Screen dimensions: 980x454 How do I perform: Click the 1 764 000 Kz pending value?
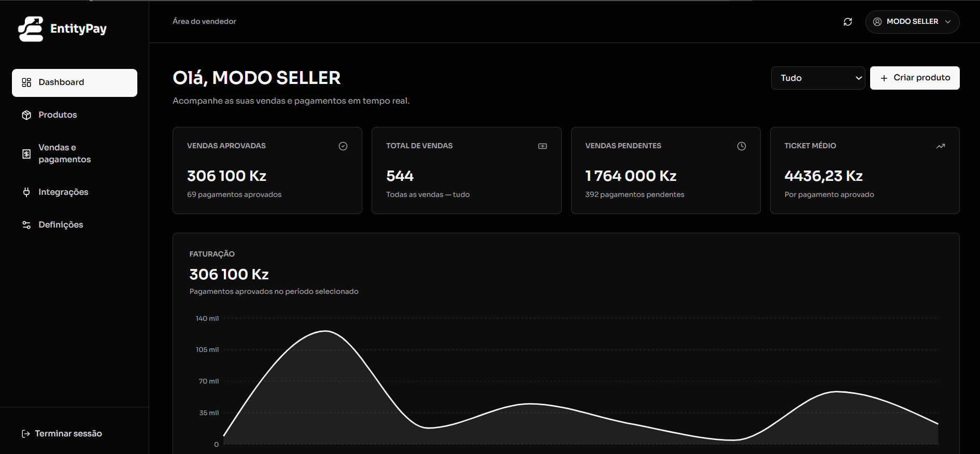(631, 176)
